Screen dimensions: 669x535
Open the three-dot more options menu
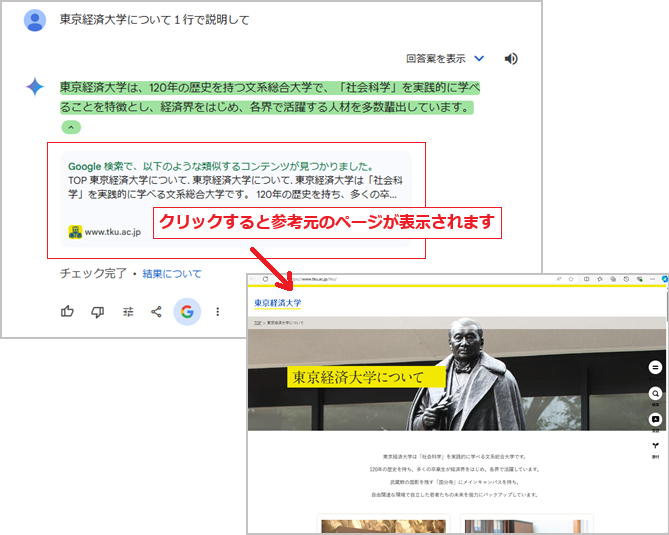tap(218, 312)
